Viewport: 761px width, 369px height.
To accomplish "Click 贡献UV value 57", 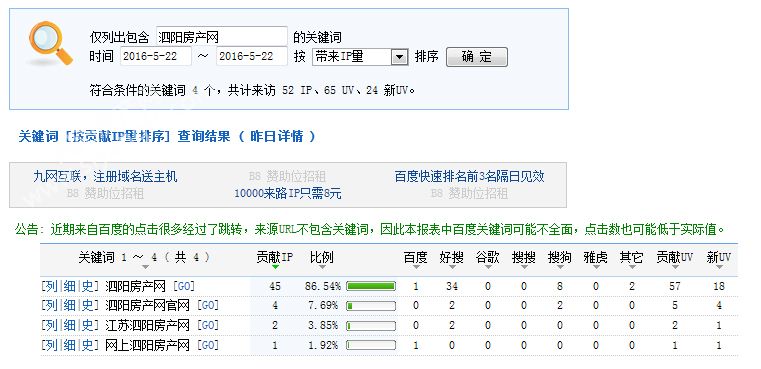I will (x=675, y=286).
